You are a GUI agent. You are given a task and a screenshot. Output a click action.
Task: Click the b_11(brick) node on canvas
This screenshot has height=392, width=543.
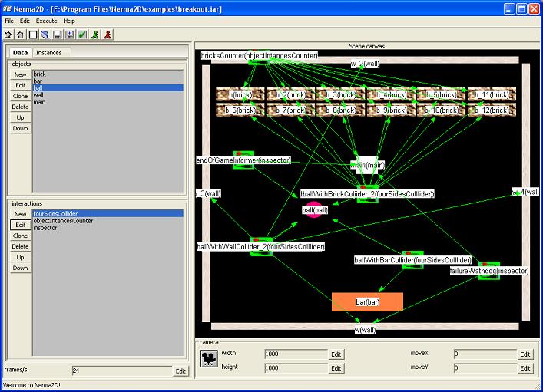pyautogui.click(x=489, y=94)
